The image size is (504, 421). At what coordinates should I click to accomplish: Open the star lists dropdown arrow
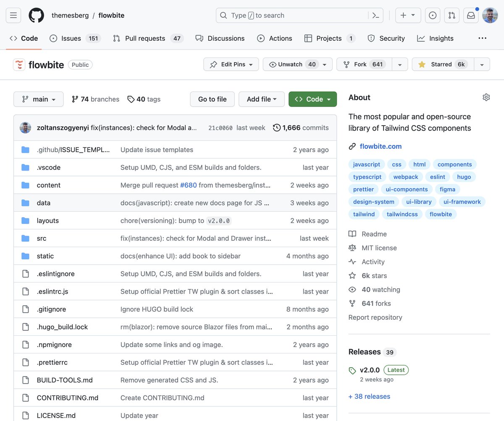tap(482, 64)
